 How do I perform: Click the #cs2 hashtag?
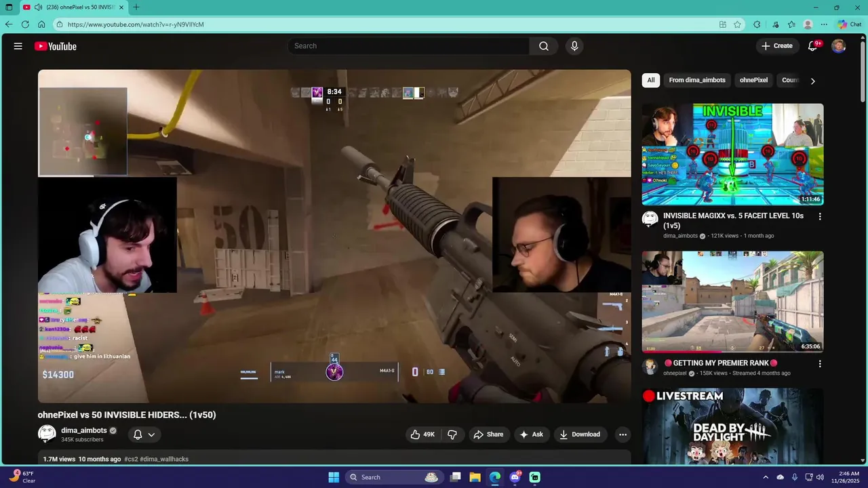tap(131, 459)
